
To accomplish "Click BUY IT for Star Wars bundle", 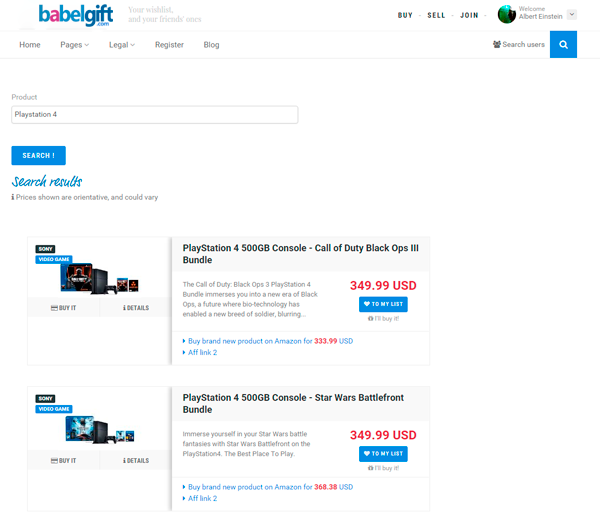I will click(64, 460).
